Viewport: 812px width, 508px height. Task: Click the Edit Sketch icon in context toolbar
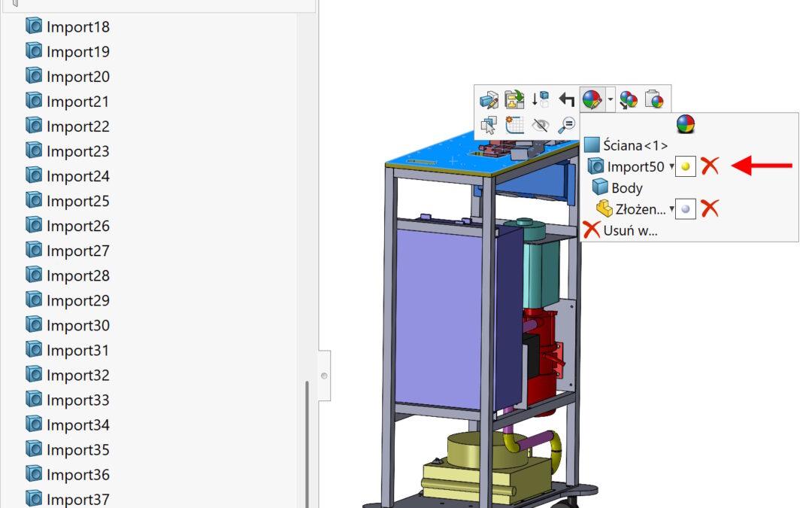pyautogui.click(x=514, y=99)
